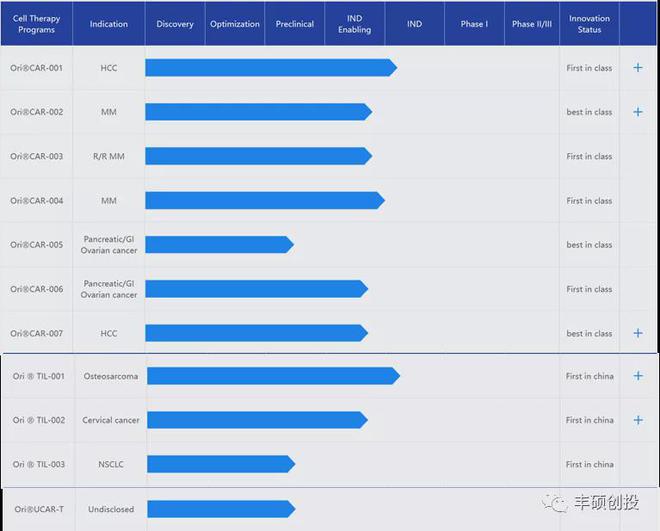Click the Osteosarcoma indication cell
The height and width of the screenshot is (531, 660).
pos(111,376)
